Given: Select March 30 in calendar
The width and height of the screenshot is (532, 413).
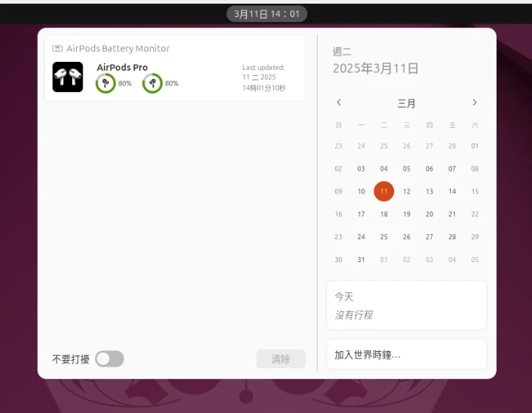Looking at the screenshot, I should click(x=338, y=260).
